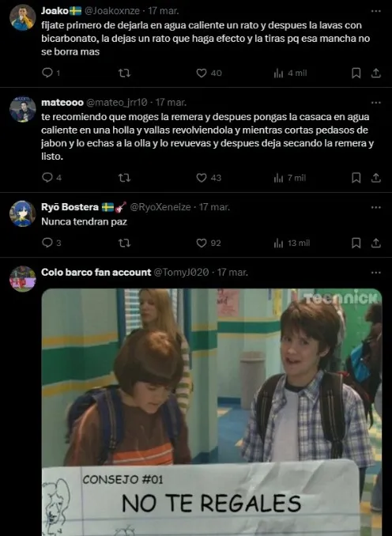Share Joako's tweet
The image size is (392, 536).
pyautogui.click(x=375, y=73)
